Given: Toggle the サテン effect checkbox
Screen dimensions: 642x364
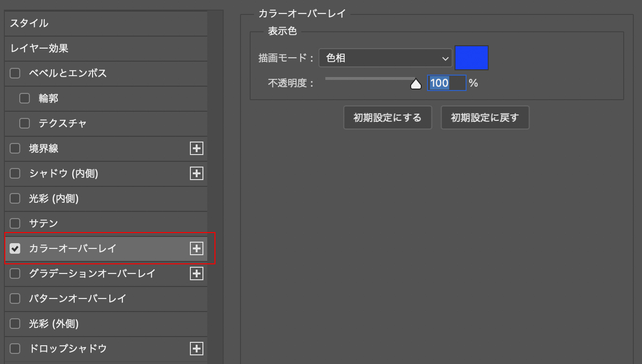Looking at the screenshot, I should coord(15,223).
